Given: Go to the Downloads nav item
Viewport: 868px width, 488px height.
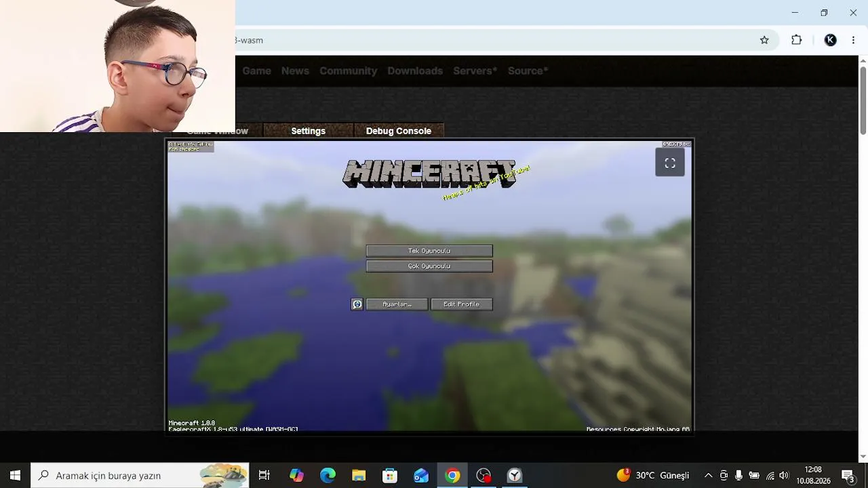Looking at the screenshot, I should point(415,70).
